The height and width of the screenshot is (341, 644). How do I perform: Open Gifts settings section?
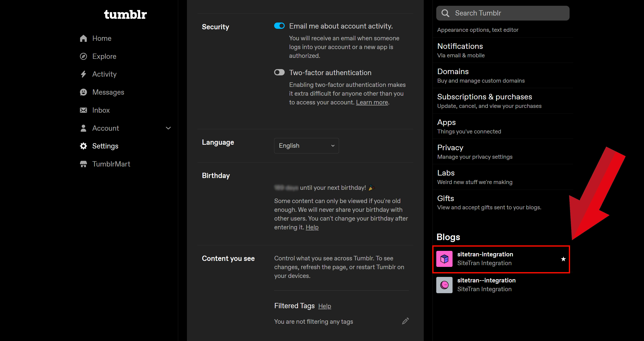pos(503,202)
